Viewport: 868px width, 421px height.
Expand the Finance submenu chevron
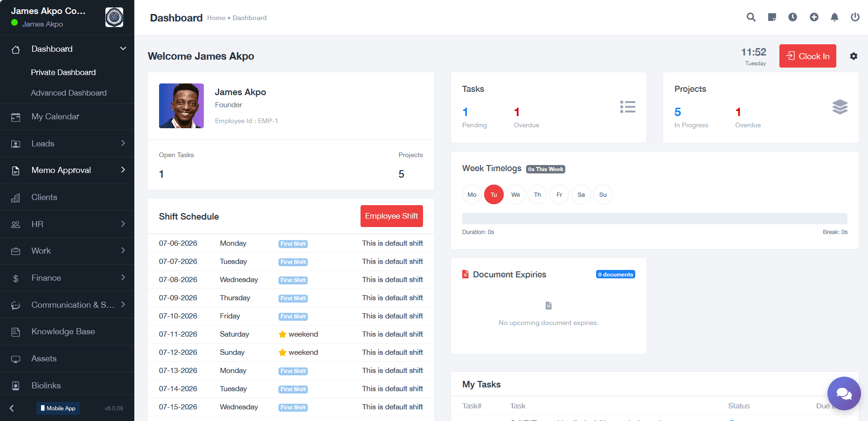(123, 277)
